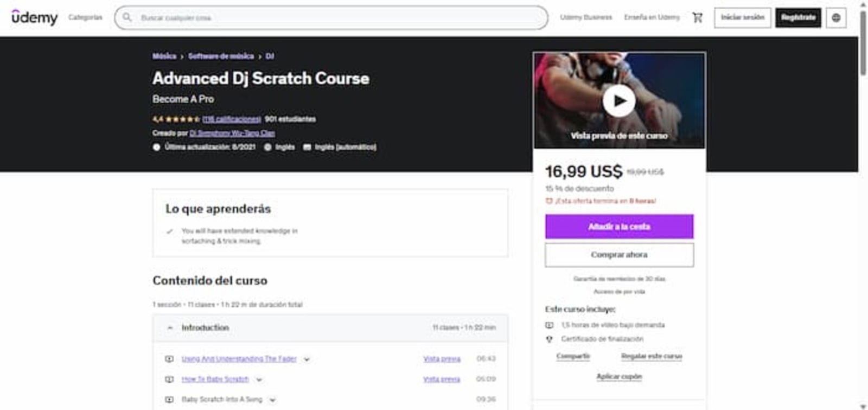Open lecture Using And Understanding The Fader
This screenshot has height=410, width=868.
[239, 359]
